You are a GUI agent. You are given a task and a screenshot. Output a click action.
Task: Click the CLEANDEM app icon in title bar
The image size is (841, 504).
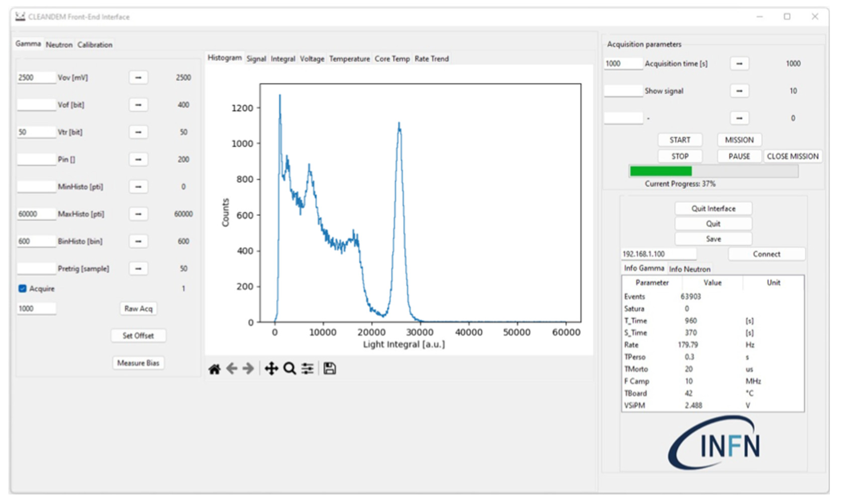[20, 17]
